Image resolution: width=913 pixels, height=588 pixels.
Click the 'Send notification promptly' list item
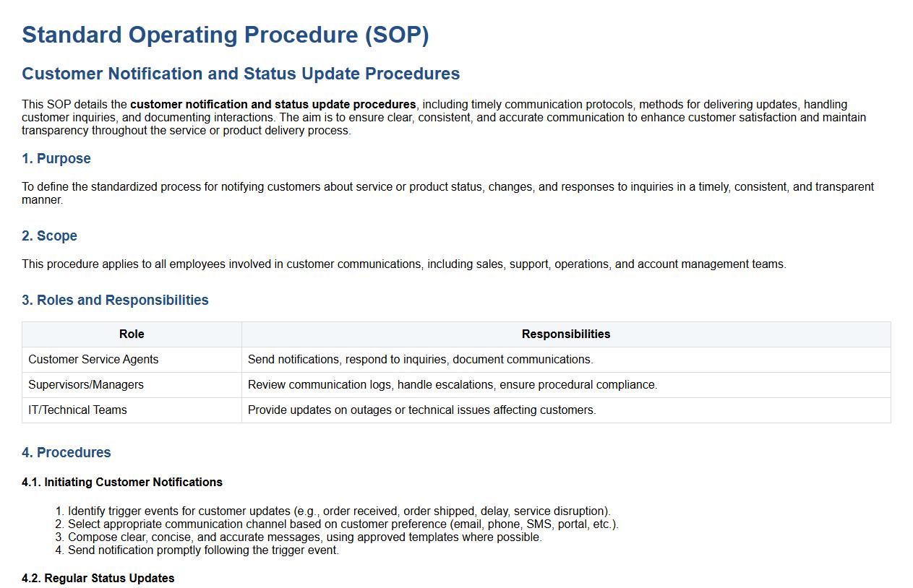point(203,550)
